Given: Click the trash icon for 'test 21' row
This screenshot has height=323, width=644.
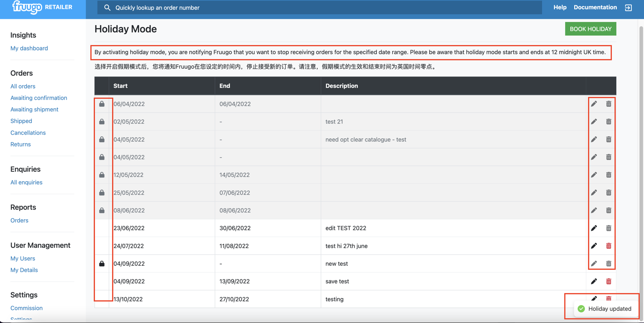Looking at the screenshot, I should tap(609, 122).
